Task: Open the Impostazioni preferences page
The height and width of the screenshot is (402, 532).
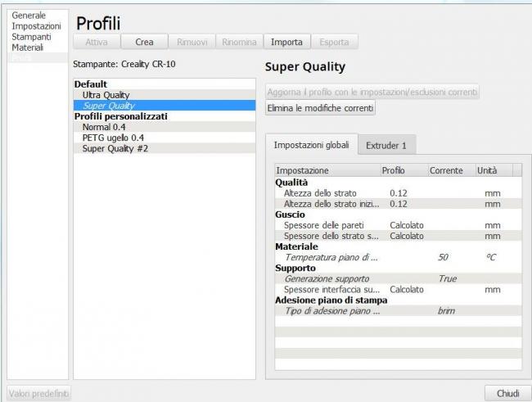Action: coord(36,26)
